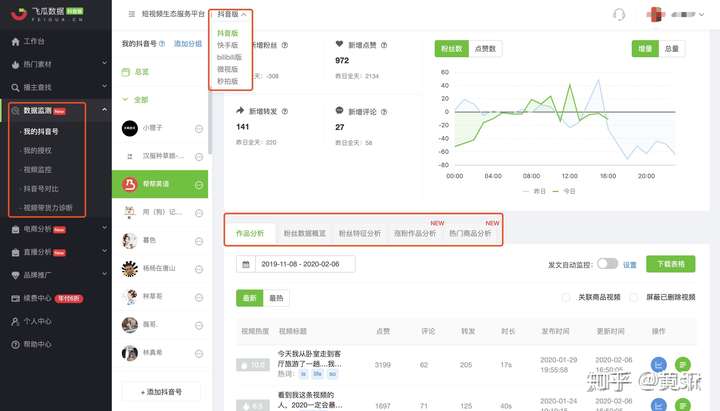Click blue chart icon for first video
720x411 pixels.
(x=658, y=365)
